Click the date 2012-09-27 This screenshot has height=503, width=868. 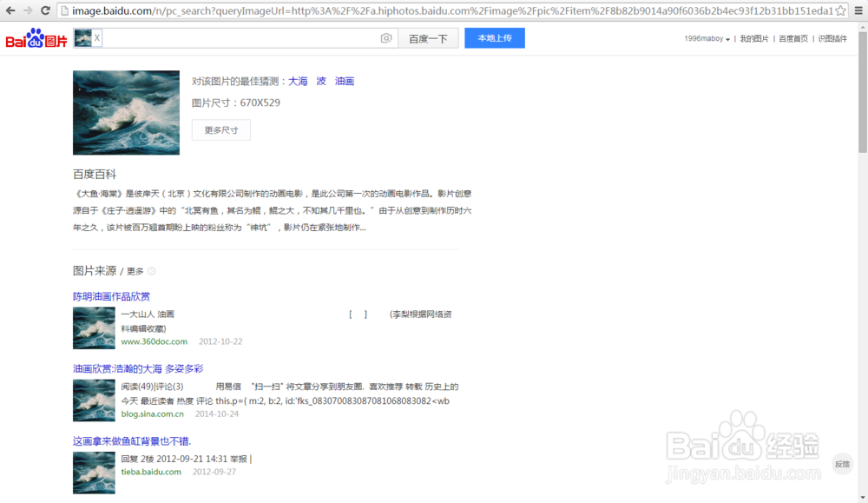coord(214,472)
